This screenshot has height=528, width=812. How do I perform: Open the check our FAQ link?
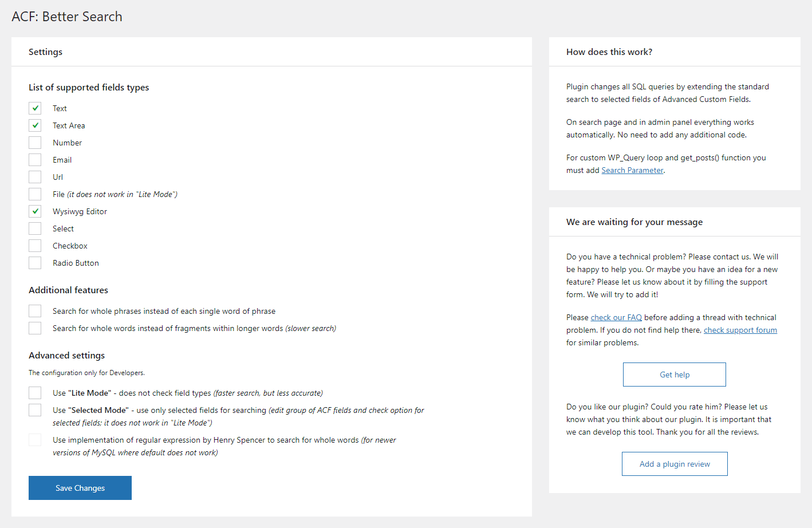point(616,317)
